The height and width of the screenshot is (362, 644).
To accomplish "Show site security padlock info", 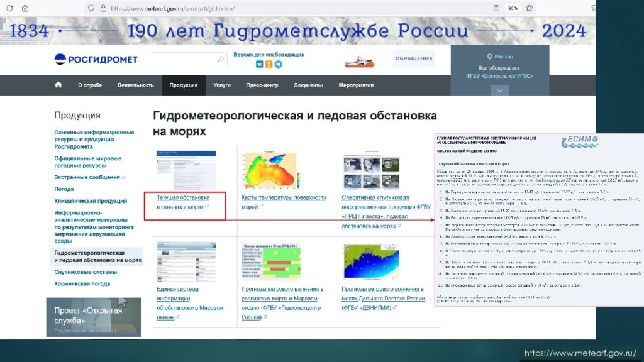I will click(x=103, y=8).
